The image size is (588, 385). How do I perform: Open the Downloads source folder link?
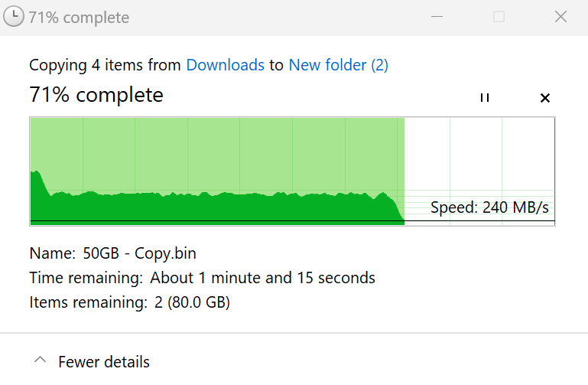click(225, 65)
